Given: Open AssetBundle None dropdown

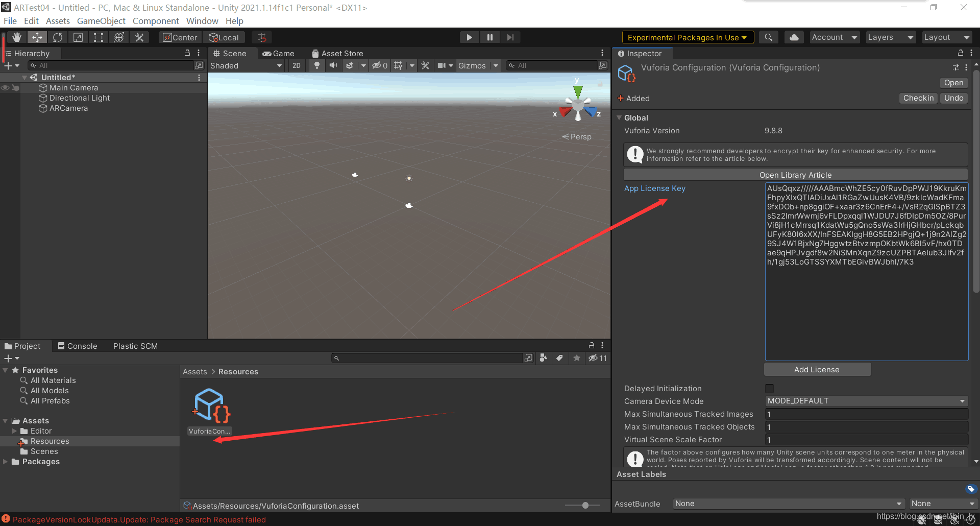Looking at the screenshot, I should click(788, 504).
